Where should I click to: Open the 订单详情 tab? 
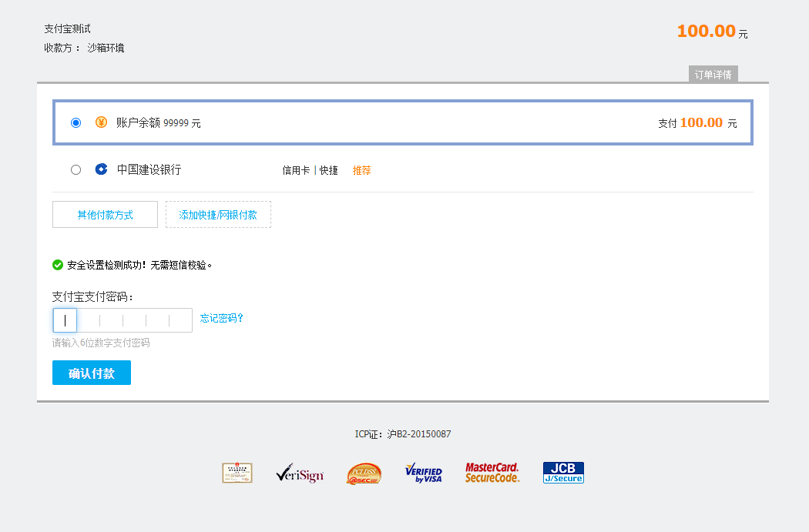713,74
